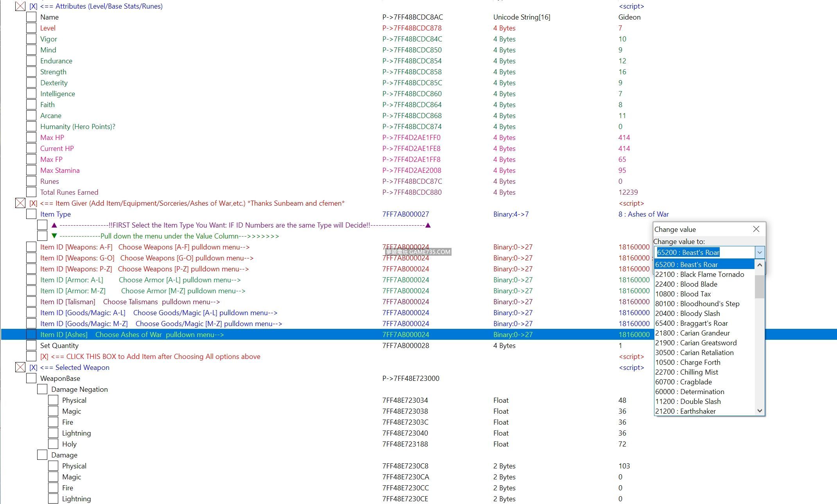Select the Item ID [Talisman] row
The width and height of the screenshot is (837, 504).
coord(68,302)
